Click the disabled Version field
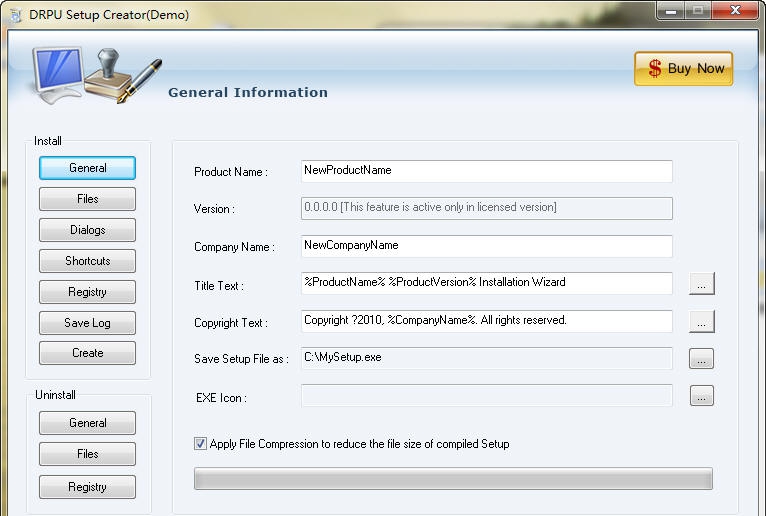The width and height of the screenshot is (766, 516). click(x=487, y=208)
